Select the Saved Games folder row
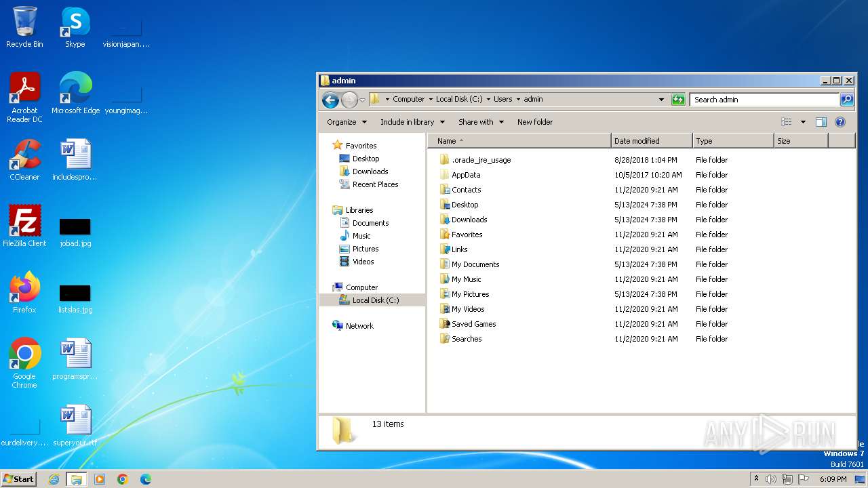The height and width of the screenshot is (488, 868). tap(473, 324)
